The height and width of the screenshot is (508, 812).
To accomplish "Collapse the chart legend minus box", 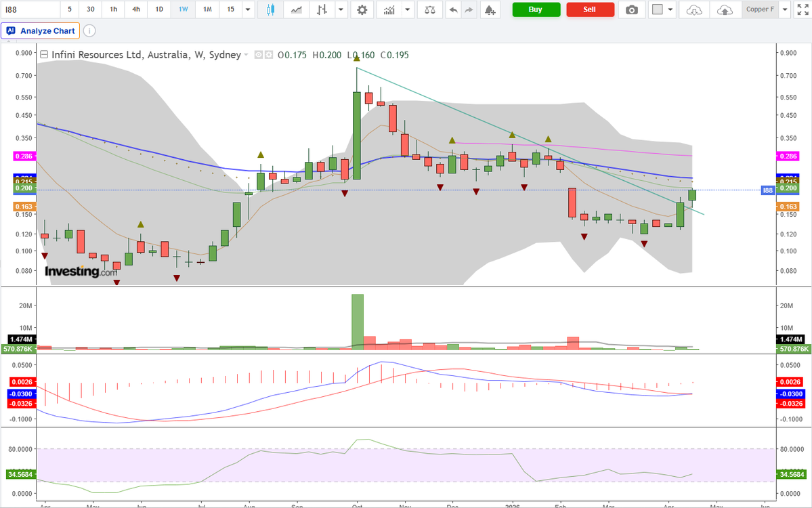I will pyautogui.click(x=44, y=55).
